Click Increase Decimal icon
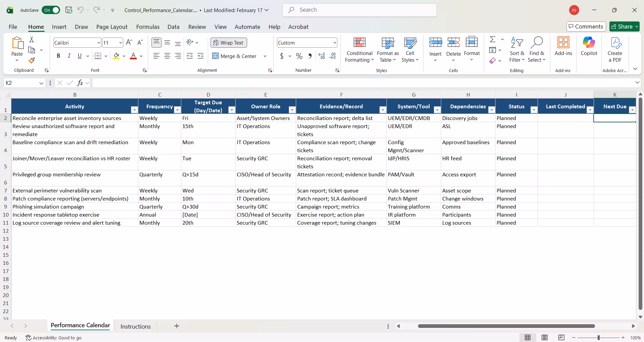 point(322,56)
